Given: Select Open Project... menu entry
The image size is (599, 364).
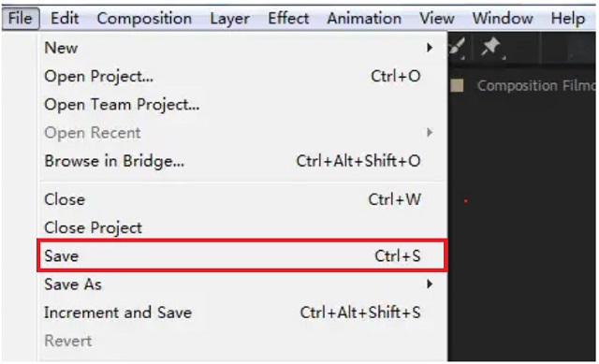Looking at the screenshot, I should coord(241,77).
